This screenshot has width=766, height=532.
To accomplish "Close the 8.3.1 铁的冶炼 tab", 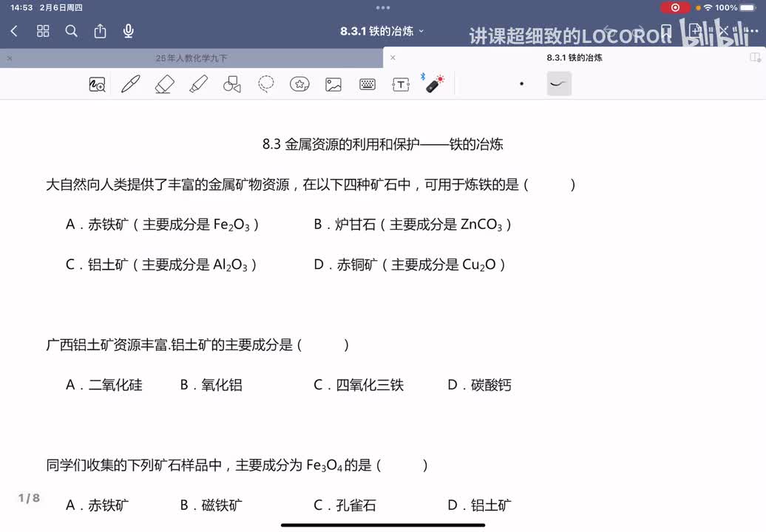I will 393,58.
